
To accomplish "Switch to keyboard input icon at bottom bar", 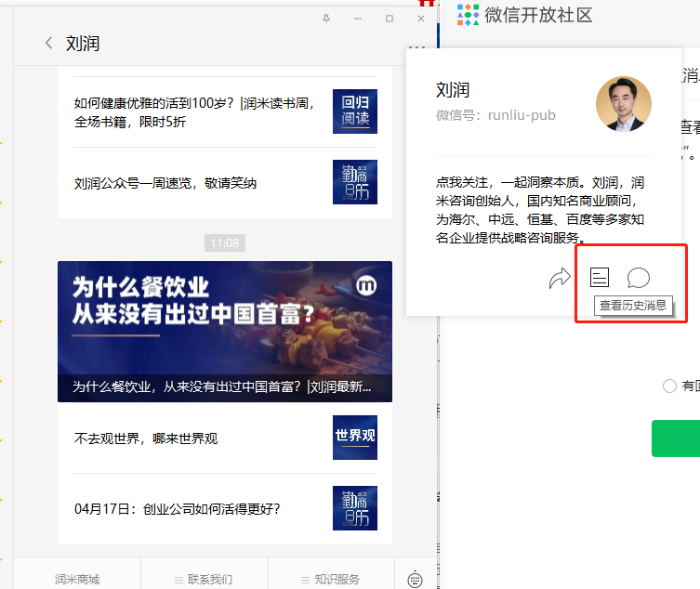I will pos(416,579).
